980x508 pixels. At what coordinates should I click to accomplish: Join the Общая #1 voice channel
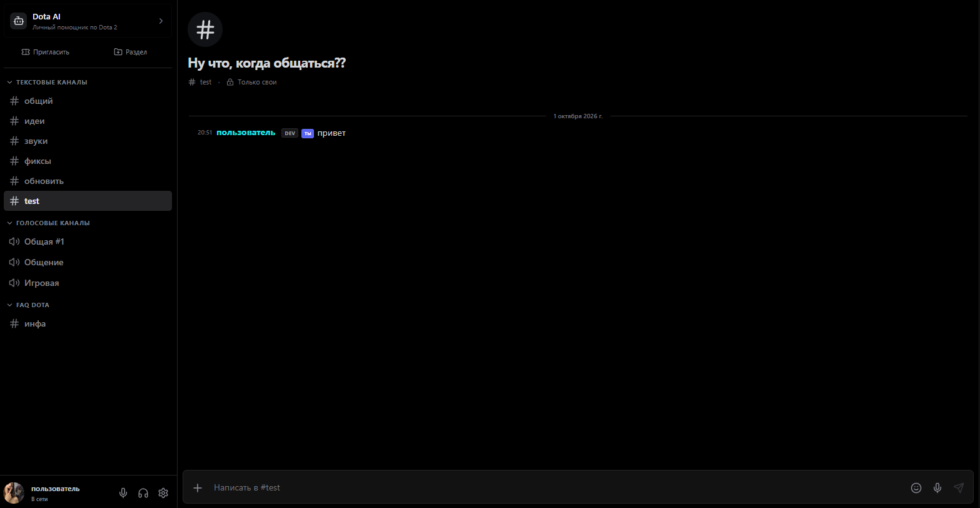88,241
